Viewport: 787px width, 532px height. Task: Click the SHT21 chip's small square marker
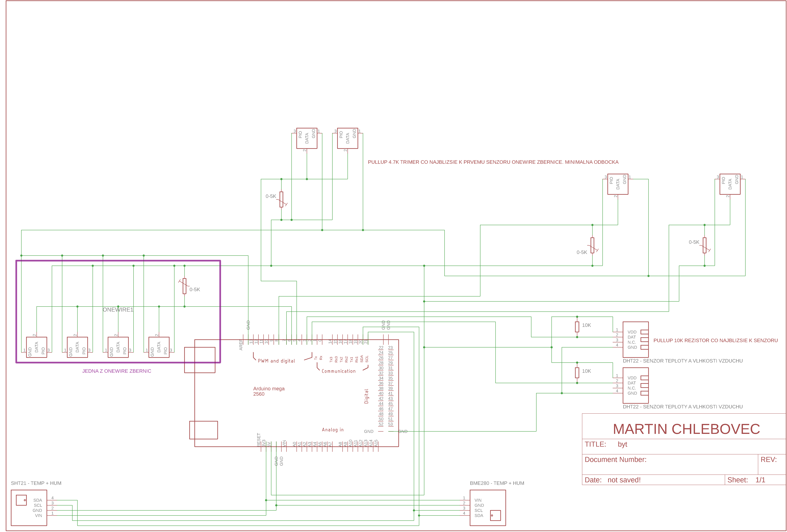tap(21, 500)
